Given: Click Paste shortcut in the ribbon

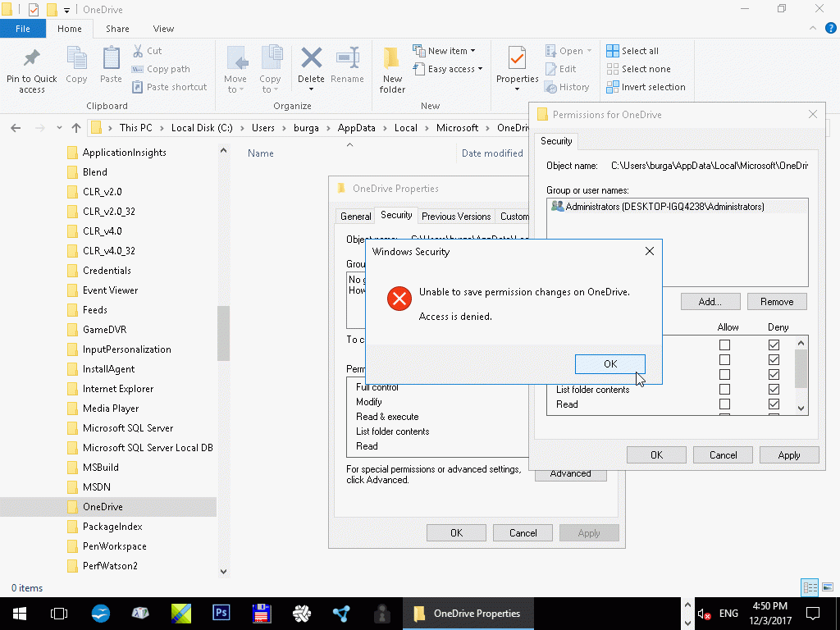Looking at the screenshot, I should coord(169,87).
